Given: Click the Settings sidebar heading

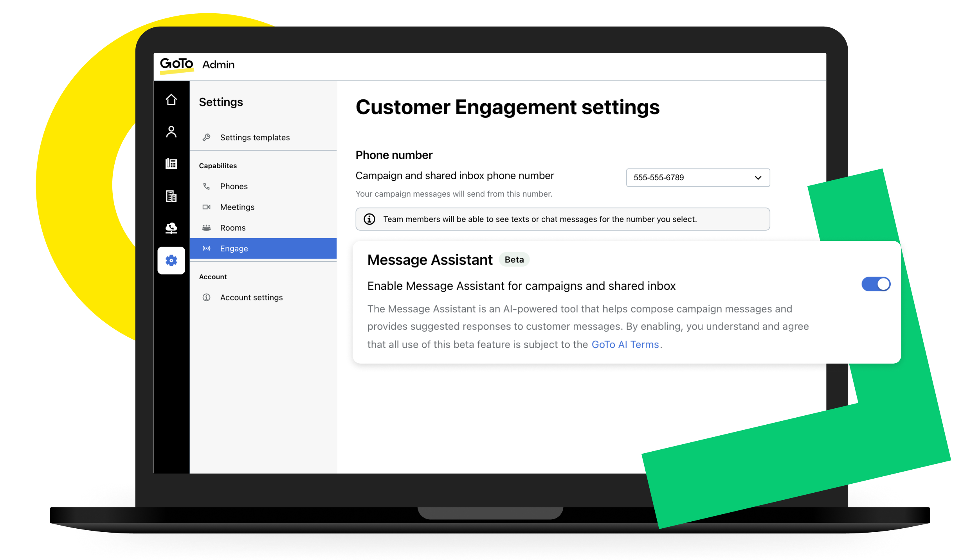Looking at the screenshot, I should tap(221, 102).
